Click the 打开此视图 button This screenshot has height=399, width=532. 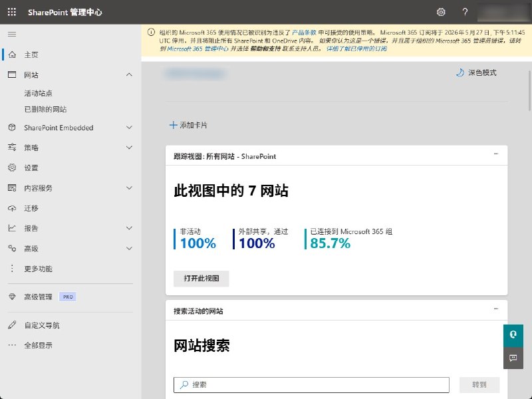[x=201, y=279]
